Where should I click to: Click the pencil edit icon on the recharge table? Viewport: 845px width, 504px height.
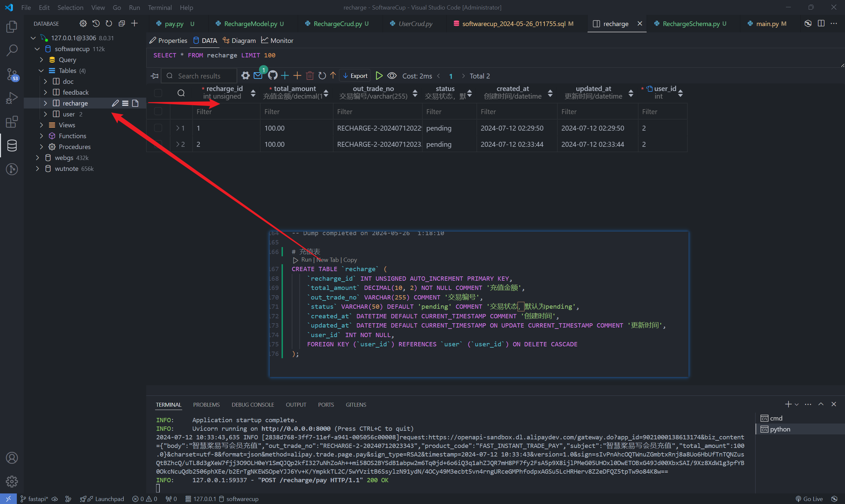point(115,103)
